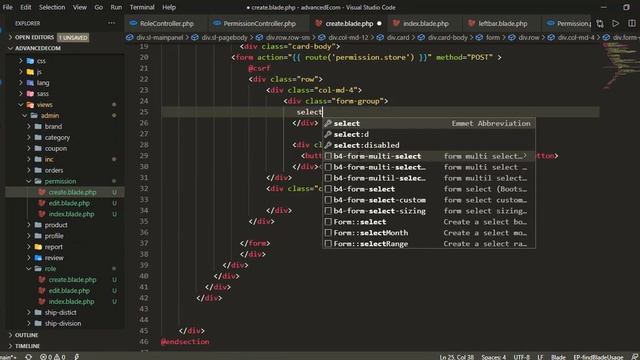
Task: Click 'Spaces: 4' indentation setting
Action: 493,357
